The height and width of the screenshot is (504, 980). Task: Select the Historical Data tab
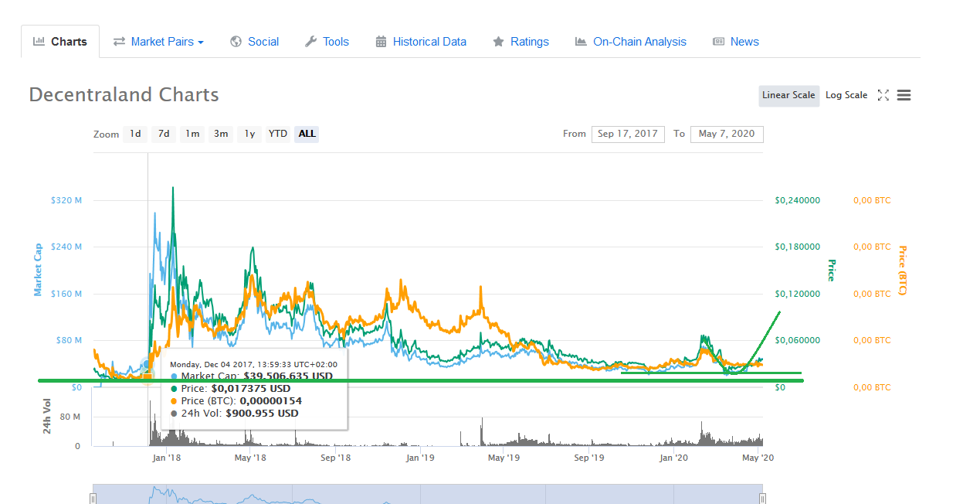pos(429,41)
